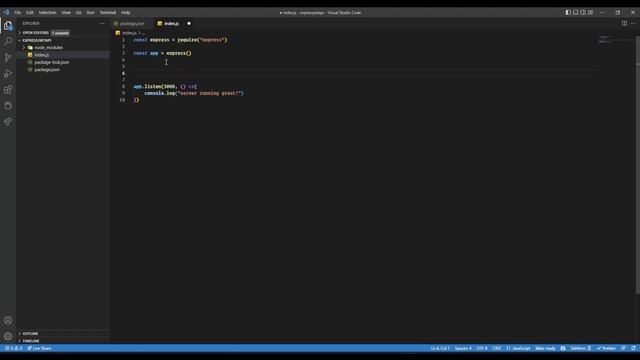Click the UTF-8 encoding selector
Screen dimensions: 640x360
(482, 348)
